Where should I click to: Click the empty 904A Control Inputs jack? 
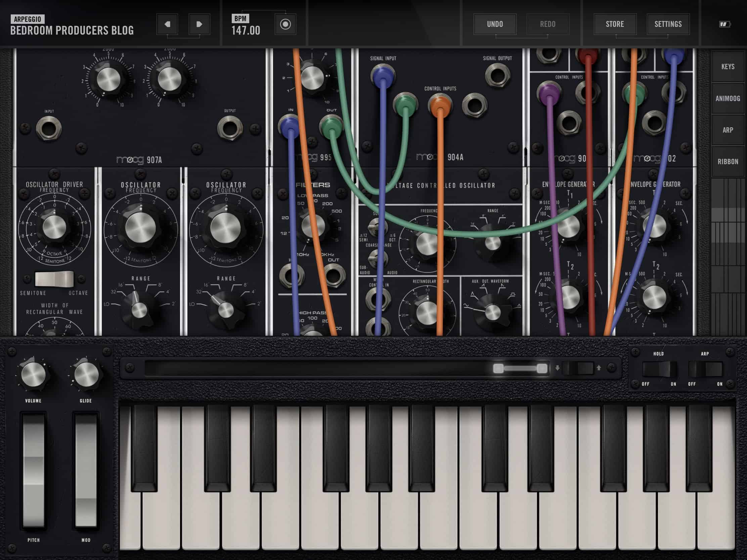475,105
